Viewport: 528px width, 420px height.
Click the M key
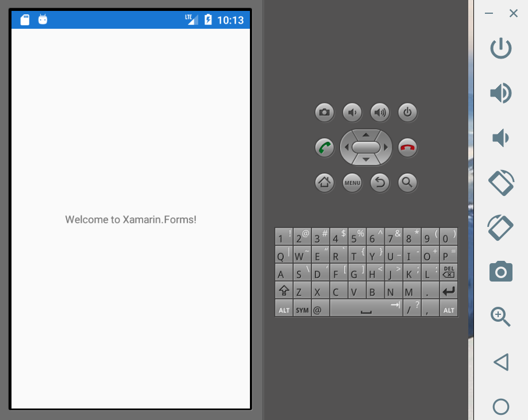[x=412, y=290]
